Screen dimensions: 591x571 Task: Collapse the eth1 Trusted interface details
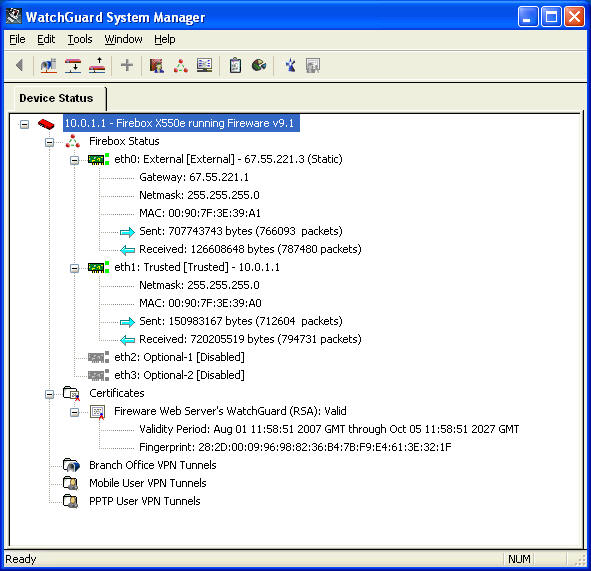75,268
